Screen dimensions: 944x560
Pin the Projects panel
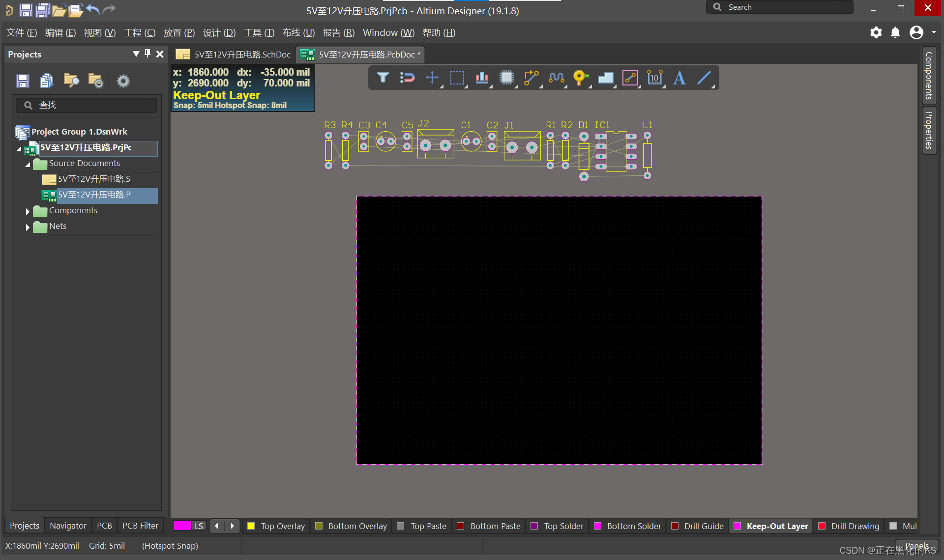point(147,54)
